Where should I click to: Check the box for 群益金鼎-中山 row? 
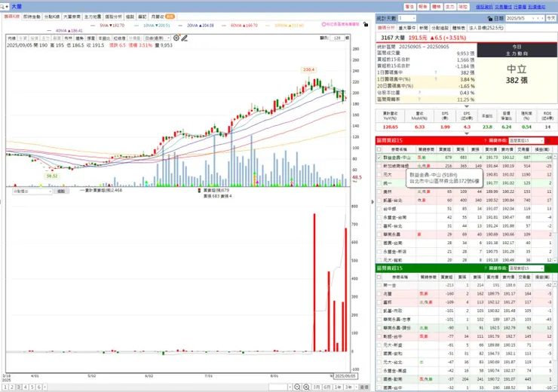point(379,158)
